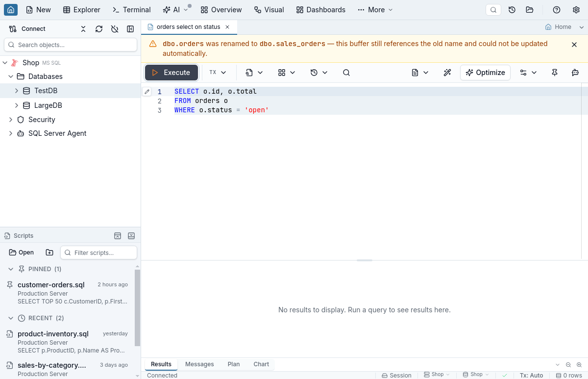Click the refresh connections icon
This screenshot has height=379, width=588.
click(99, 29)
